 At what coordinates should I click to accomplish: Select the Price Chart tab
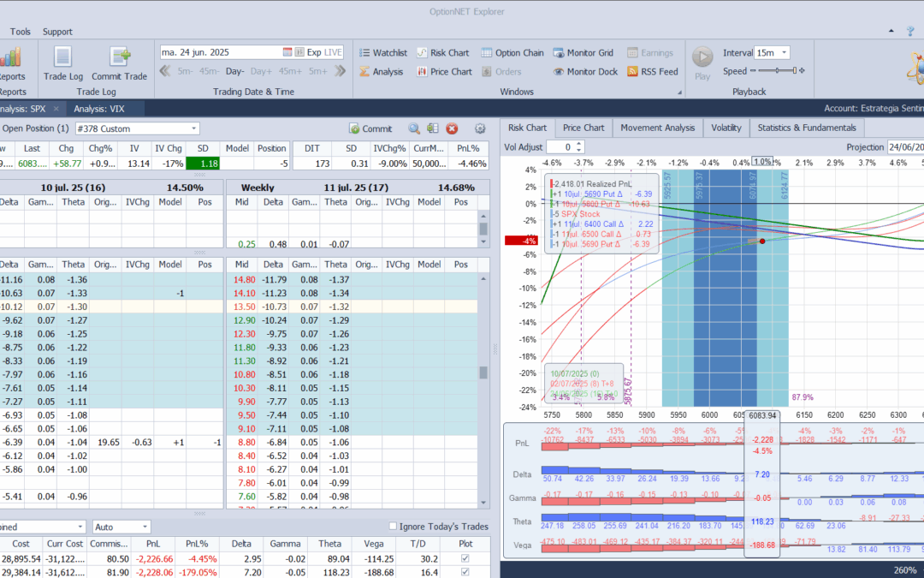point(583,128)
